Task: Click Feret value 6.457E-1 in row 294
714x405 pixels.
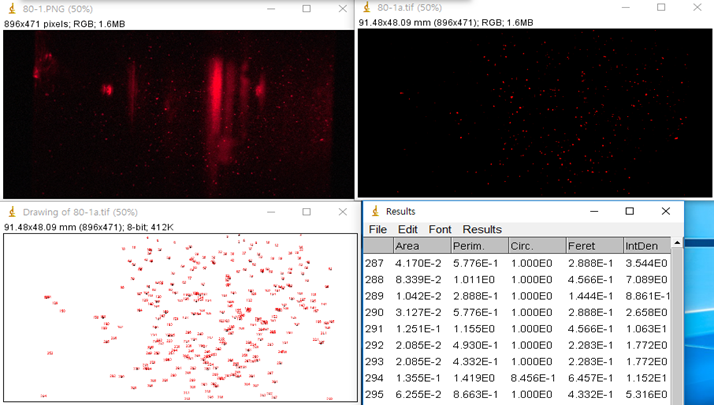Action: tap(590, 378)
